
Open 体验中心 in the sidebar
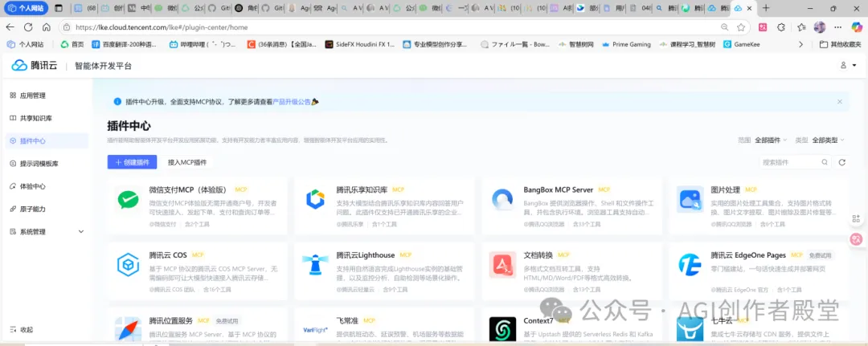pyautogui.click(x=47, y=186)
